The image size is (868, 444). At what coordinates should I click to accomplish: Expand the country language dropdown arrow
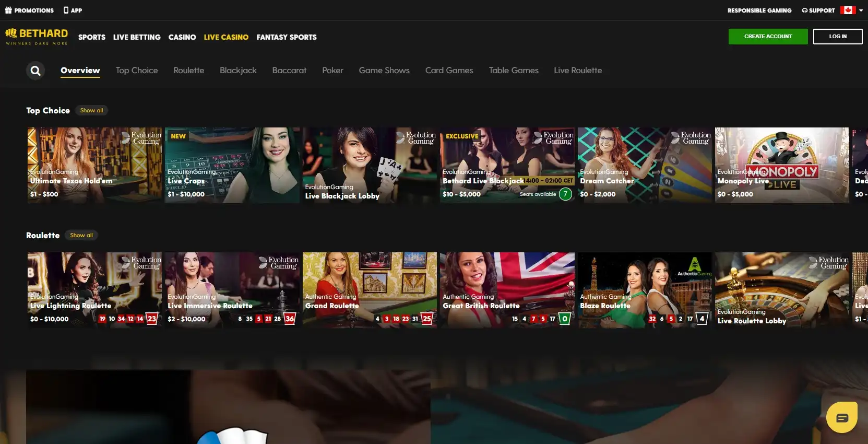(x=861, y=10)
